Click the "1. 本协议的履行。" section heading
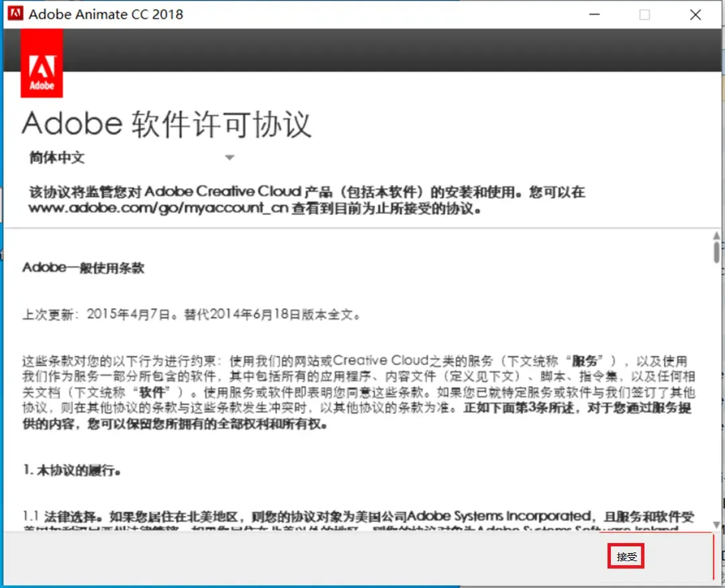 [72, 470]
